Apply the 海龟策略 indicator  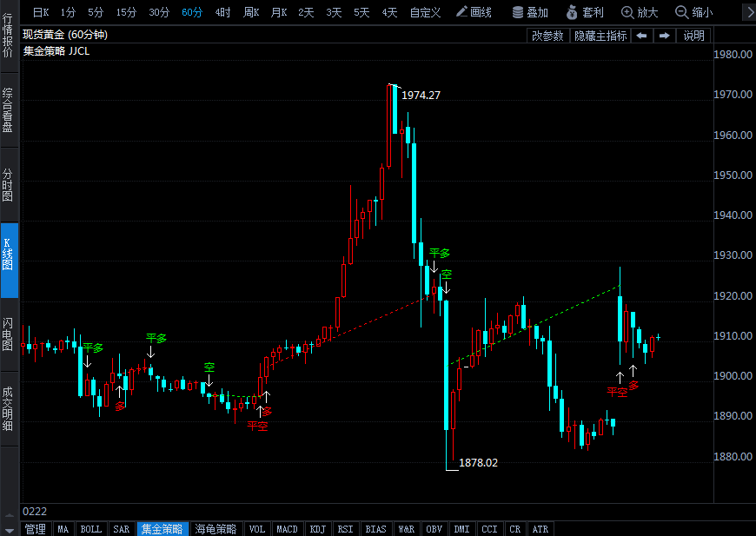(216, 529)
